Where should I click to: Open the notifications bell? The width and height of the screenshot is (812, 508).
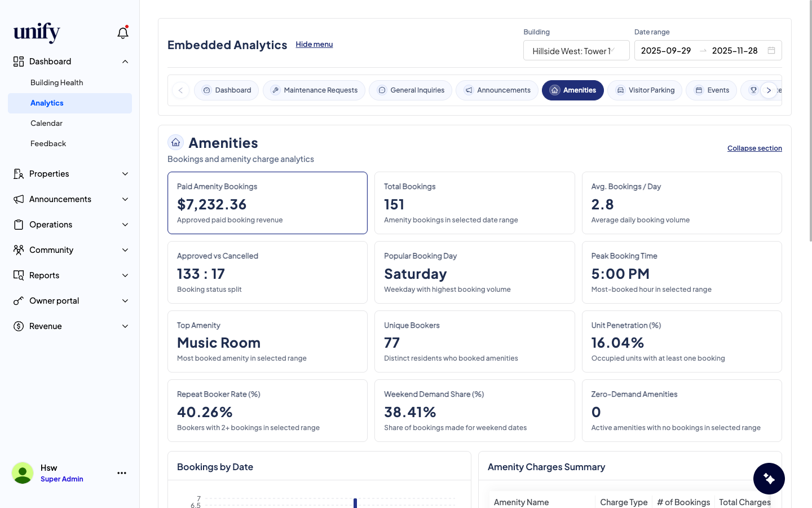click(x=122, y=33)
